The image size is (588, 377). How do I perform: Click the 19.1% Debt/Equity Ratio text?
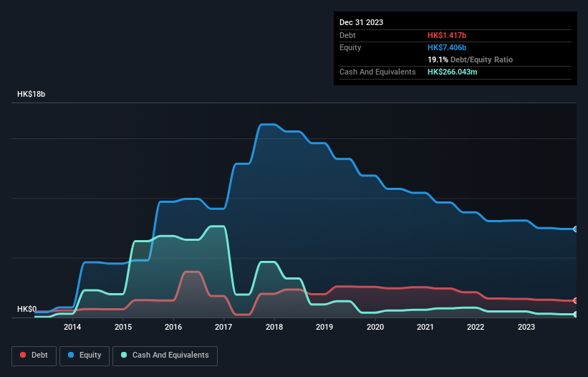470,59
